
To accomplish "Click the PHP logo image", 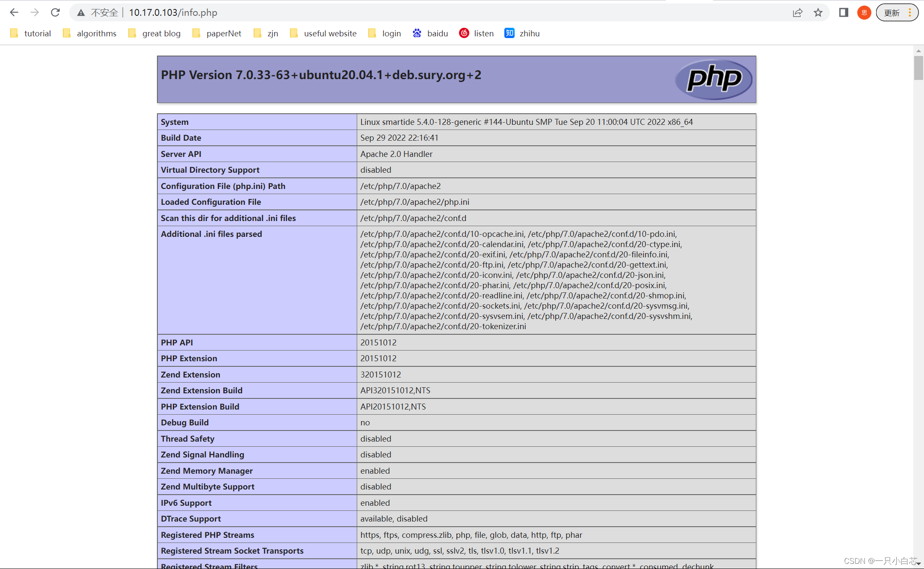I will [714, 80].
